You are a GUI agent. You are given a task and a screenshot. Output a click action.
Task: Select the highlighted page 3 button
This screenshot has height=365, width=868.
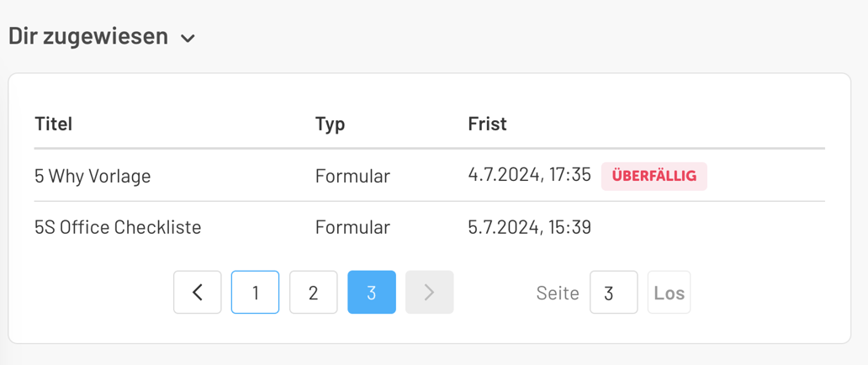(x=371, y=293)
